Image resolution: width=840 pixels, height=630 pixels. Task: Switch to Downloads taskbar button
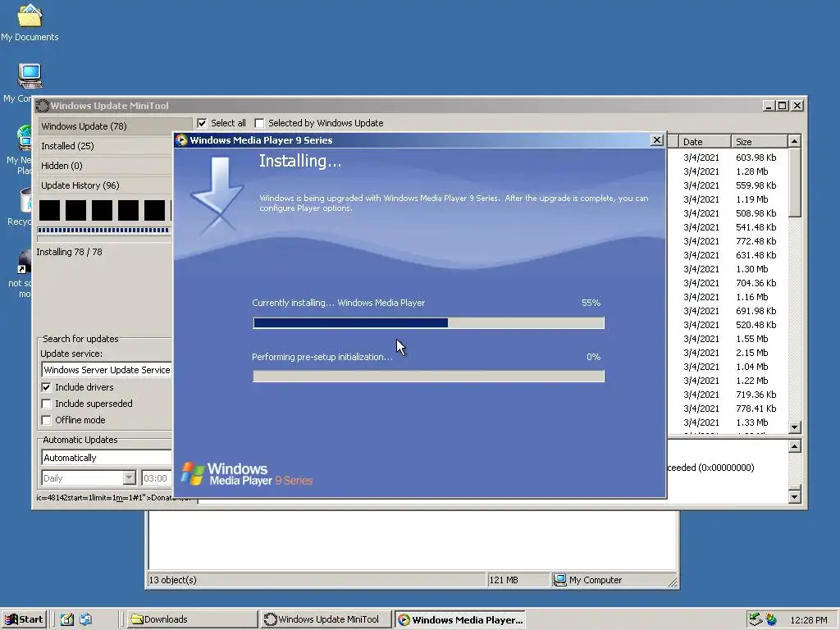191,619
